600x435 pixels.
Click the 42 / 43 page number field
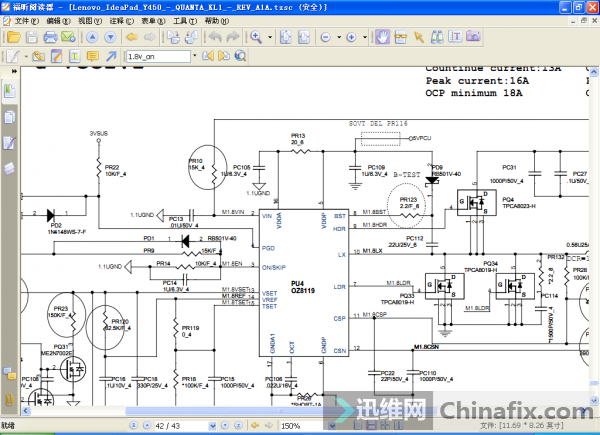(x=181, y=425)
